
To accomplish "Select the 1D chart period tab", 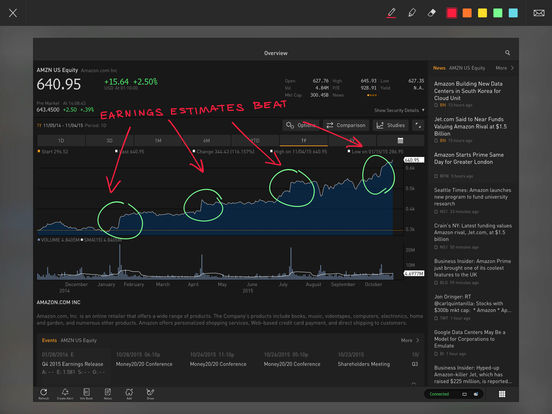I will click(61, 140).
